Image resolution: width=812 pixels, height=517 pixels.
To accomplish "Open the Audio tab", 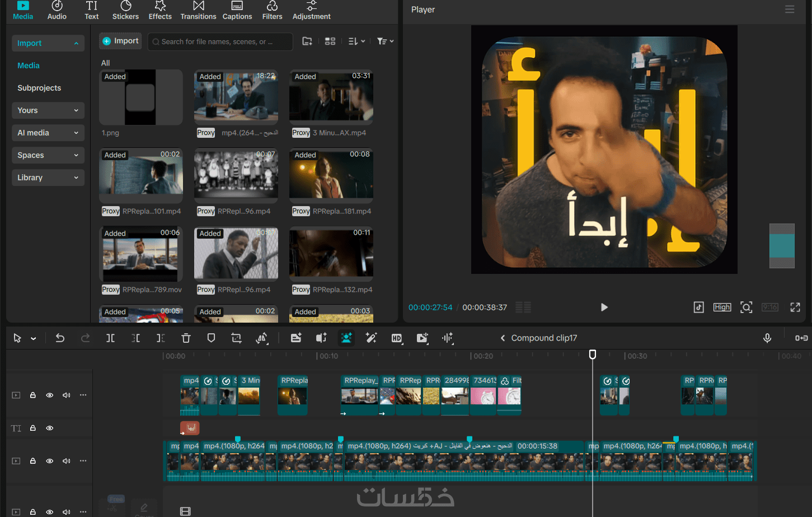I will coord(57,11).
